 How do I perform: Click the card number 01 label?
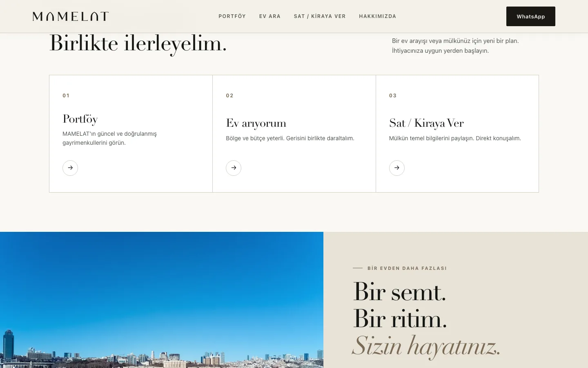(x=66, y=96)
